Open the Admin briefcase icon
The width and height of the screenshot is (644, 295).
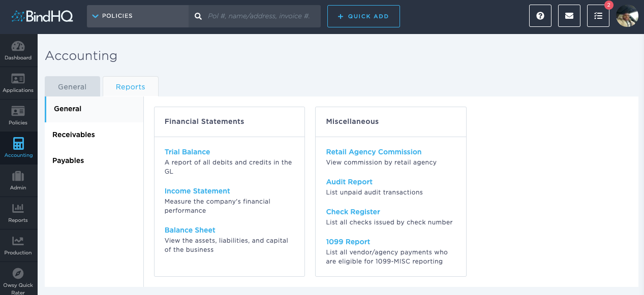coord(18,177)
